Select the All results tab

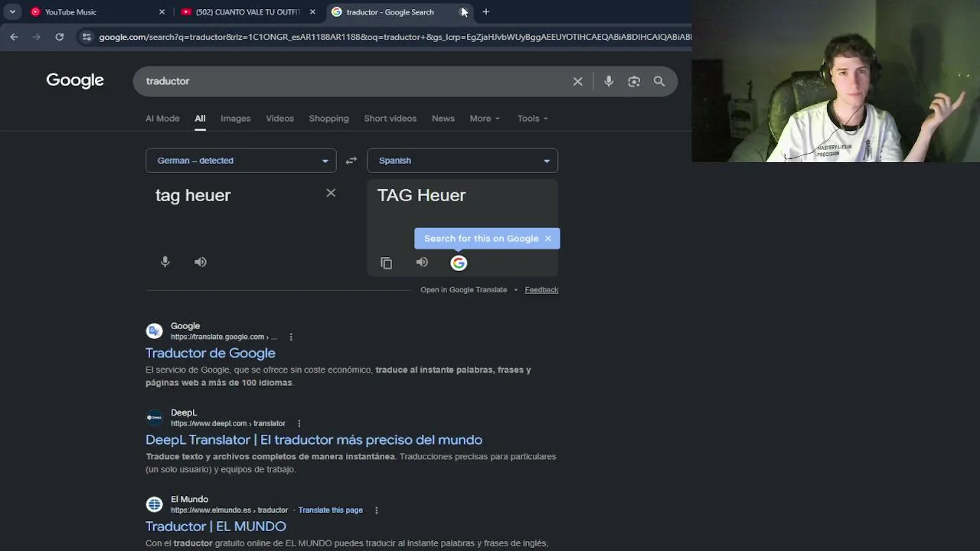pos(200,119)
